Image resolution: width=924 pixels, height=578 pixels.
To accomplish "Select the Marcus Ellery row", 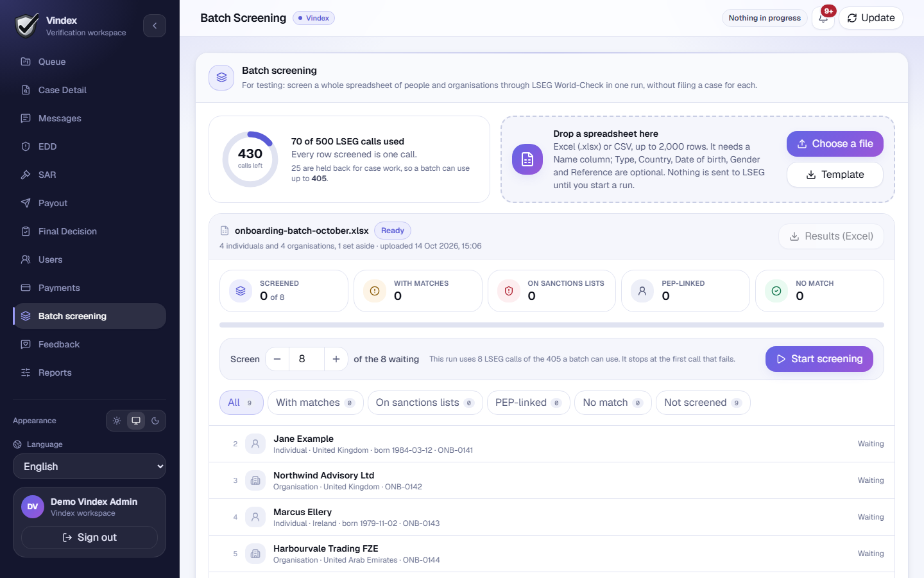I will click(552, 517).
